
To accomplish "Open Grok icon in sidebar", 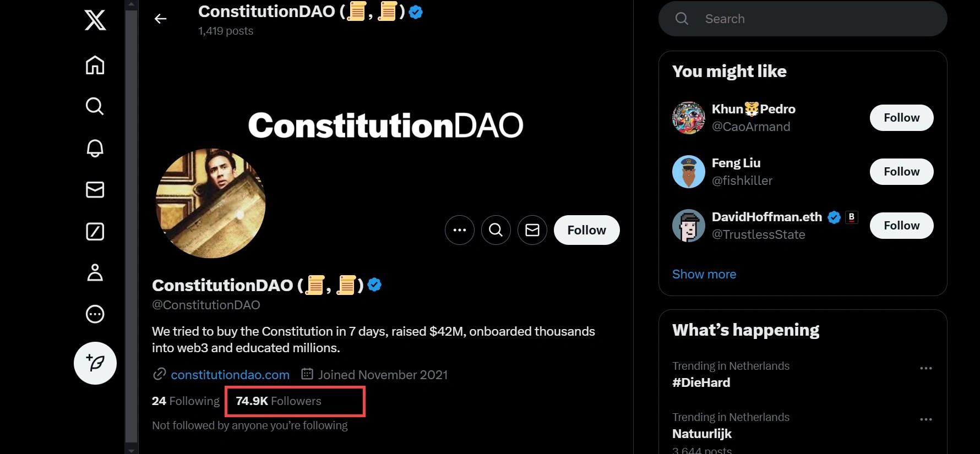I will tap(95, 232).
